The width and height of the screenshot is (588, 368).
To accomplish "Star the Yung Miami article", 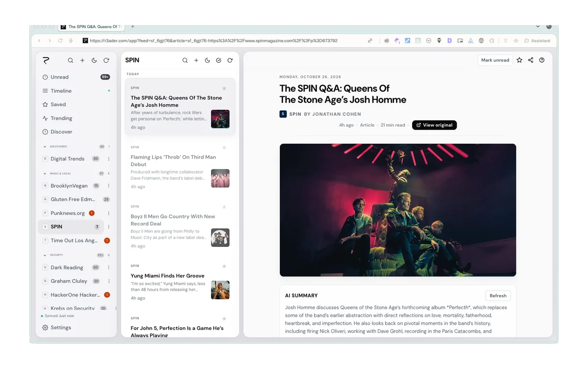I will click(224, 266).
